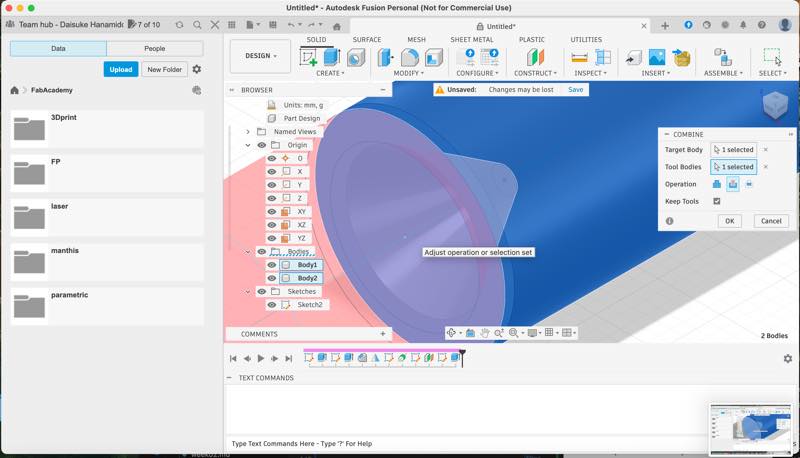Image resolution: width=800 pixels, height=458 pixels.
Task: Uncheck the Keep Tools checkbox
Action: 716,201
